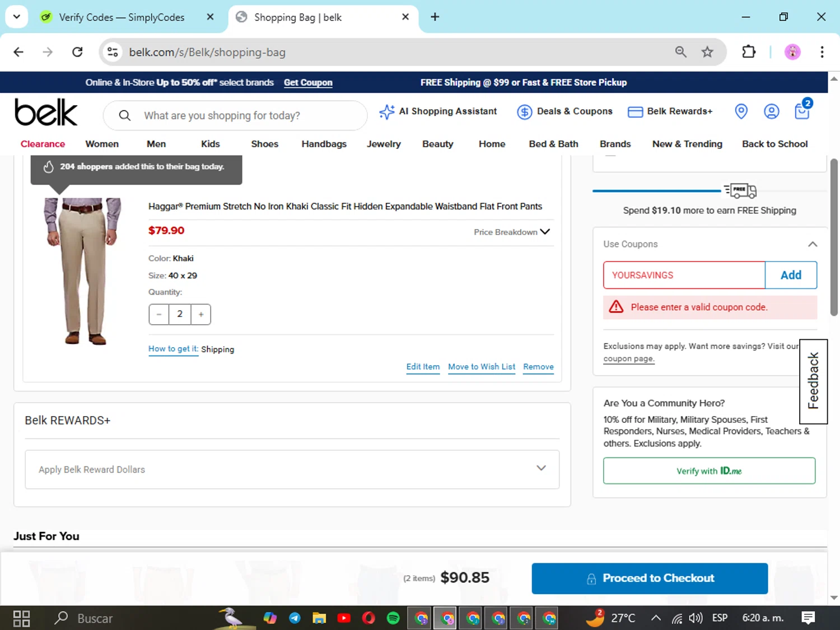840x630 pixels.
Task: Open Belk Rewards+ in header
Action: pos(670,111)
